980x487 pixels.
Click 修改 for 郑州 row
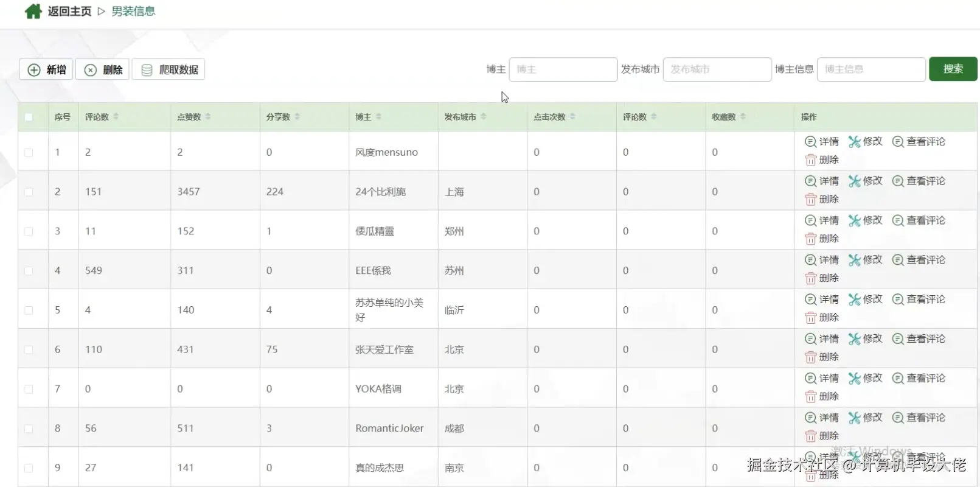tap(865, 220)
